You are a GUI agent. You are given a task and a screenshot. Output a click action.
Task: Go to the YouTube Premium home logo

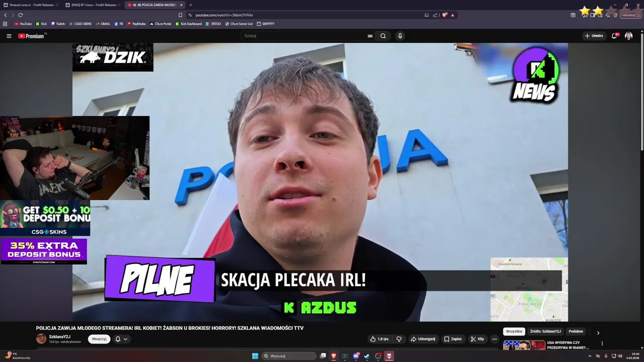(31, 36)
